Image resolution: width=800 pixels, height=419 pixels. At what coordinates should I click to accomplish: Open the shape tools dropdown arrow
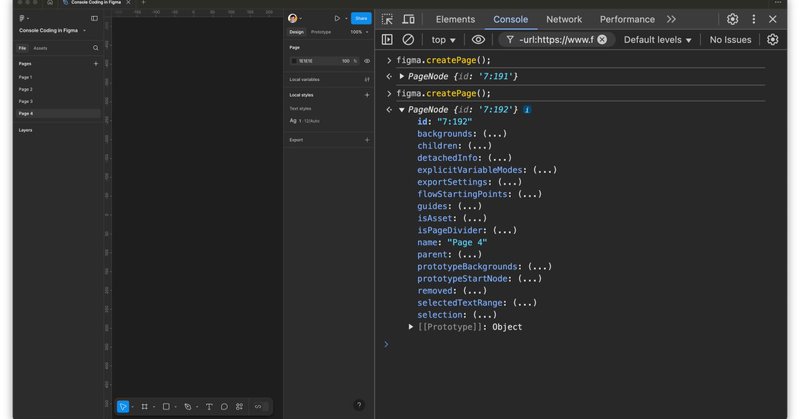coord(175,407)
